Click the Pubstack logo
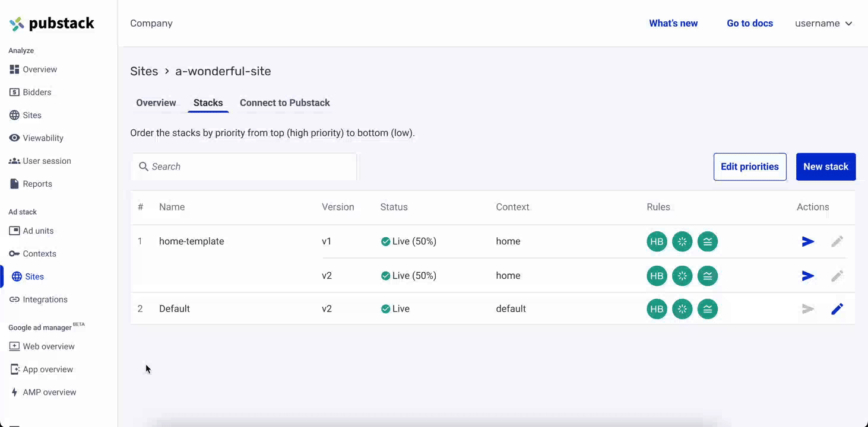The width and height of the screenshot is (868, 427). pos(52,24)
